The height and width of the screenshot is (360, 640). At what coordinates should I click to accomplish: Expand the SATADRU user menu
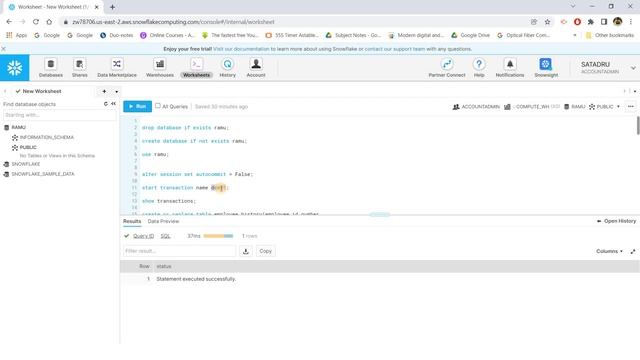(633, 68)
